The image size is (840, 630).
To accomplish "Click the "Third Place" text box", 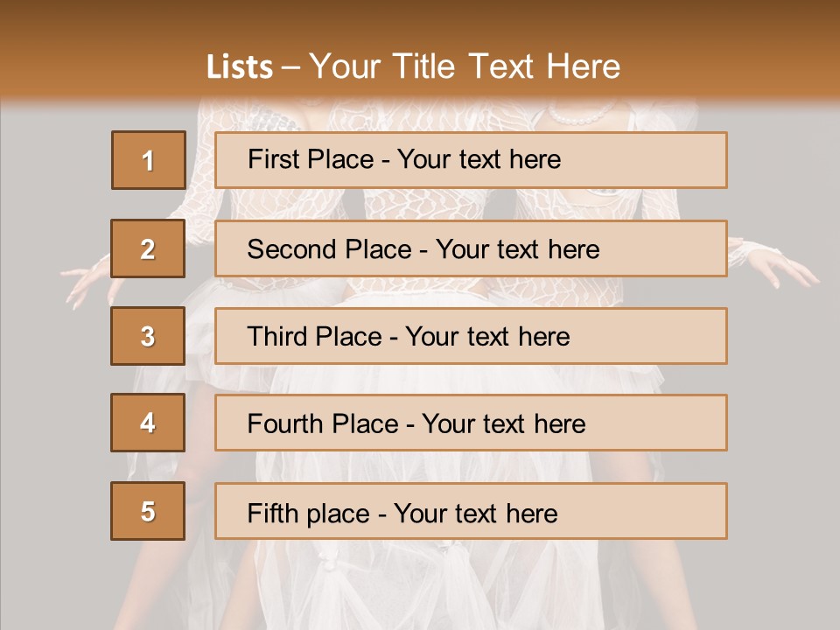I will (471, 336).
